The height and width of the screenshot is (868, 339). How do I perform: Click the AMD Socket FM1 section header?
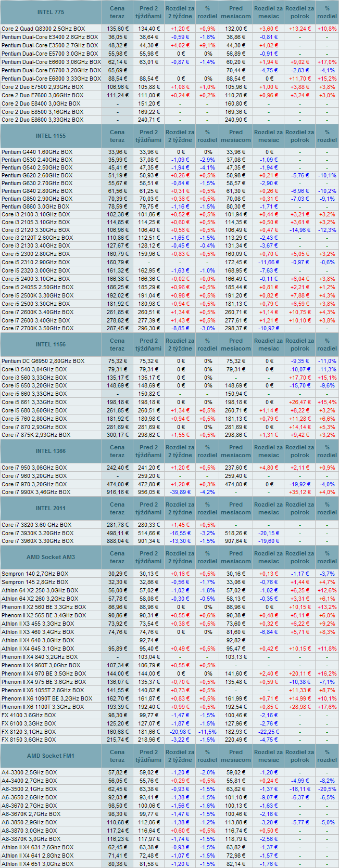[x=51, y=756]
